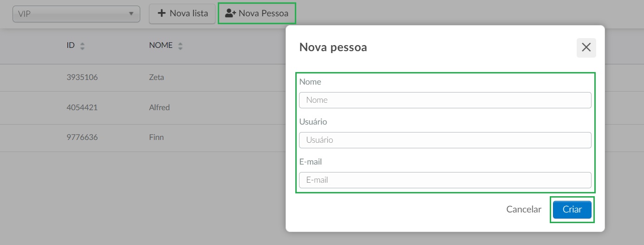Click Cancelar to dismiss the dialog

(x=524, y=210)
